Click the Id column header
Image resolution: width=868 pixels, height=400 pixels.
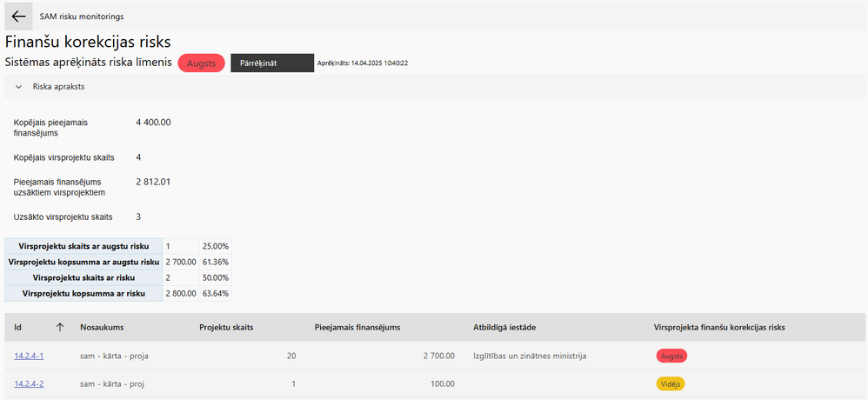click(17, 328)
